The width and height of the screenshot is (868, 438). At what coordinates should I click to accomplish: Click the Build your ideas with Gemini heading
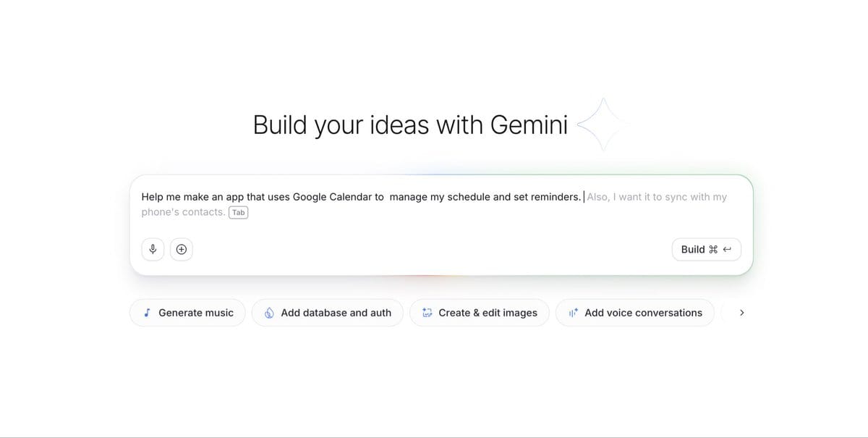pos(410,125)
